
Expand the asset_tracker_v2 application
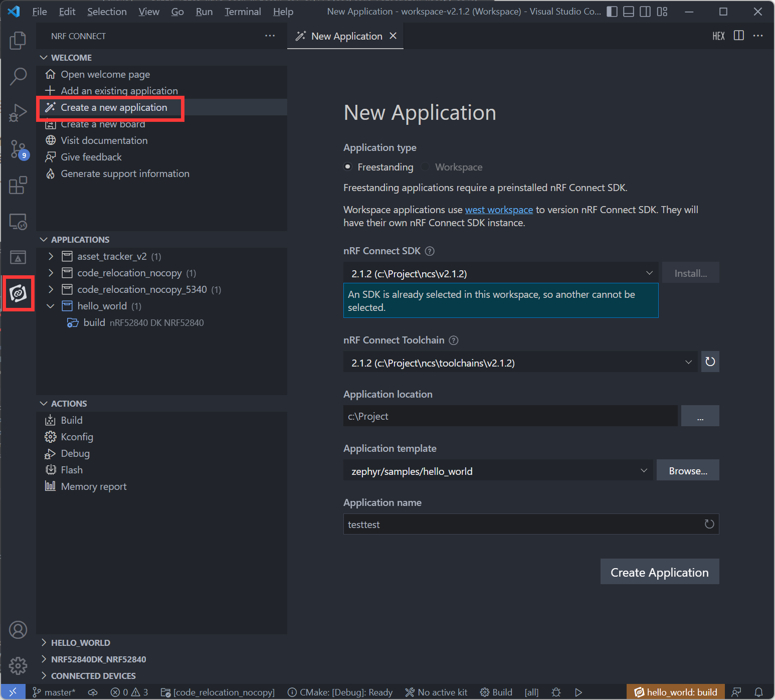pos(51,256)
